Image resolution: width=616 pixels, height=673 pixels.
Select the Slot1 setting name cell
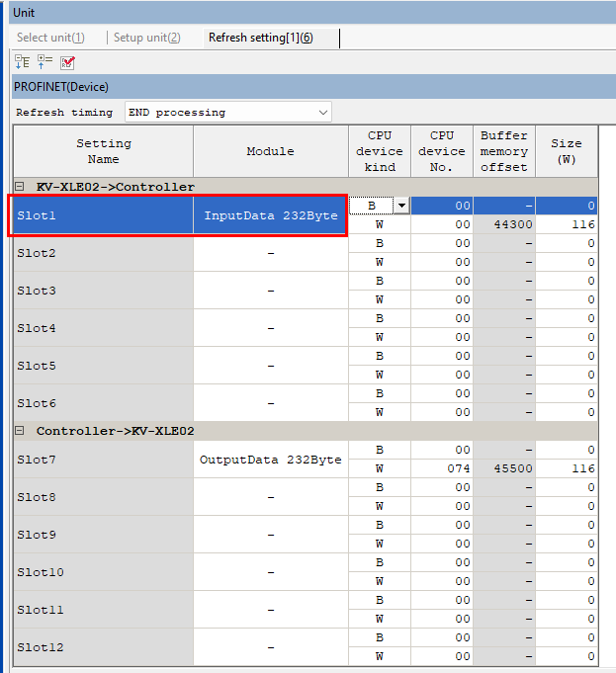point(103,215)
